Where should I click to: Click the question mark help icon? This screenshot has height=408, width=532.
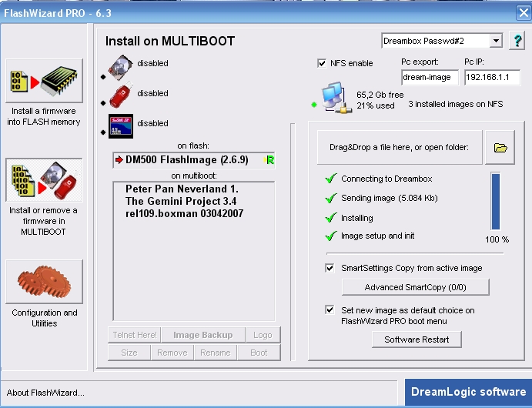tap(517, 41)
